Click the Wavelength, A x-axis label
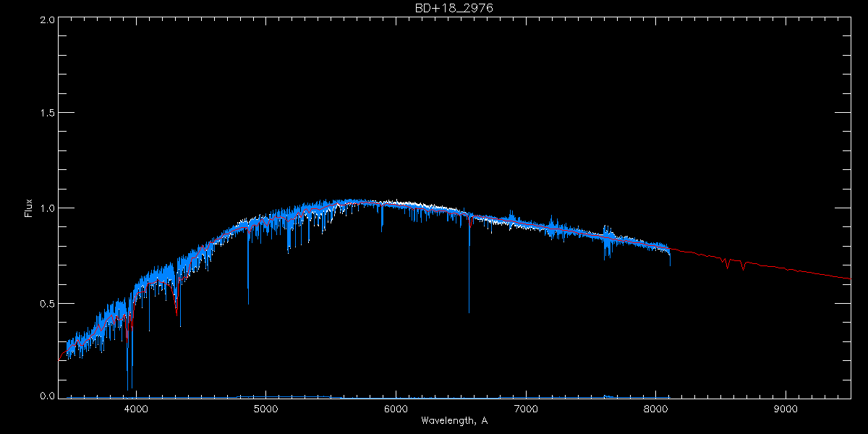 tap(454, 421)
